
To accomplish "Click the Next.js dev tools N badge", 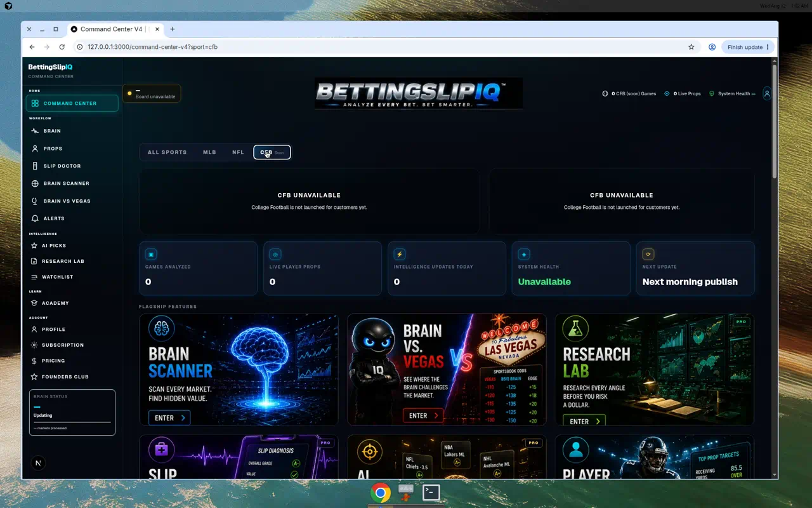I will [x=38, y=463].
